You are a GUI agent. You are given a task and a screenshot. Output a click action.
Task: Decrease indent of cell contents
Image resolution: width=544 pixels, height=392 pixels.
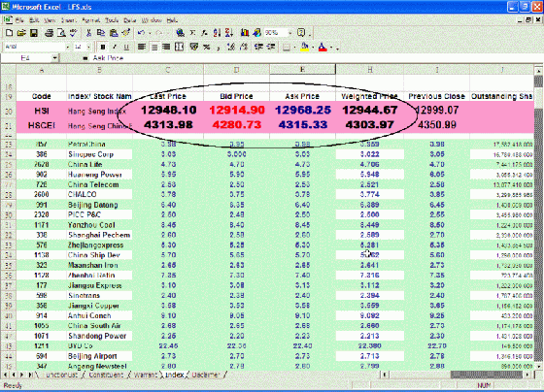click(258, 47)
